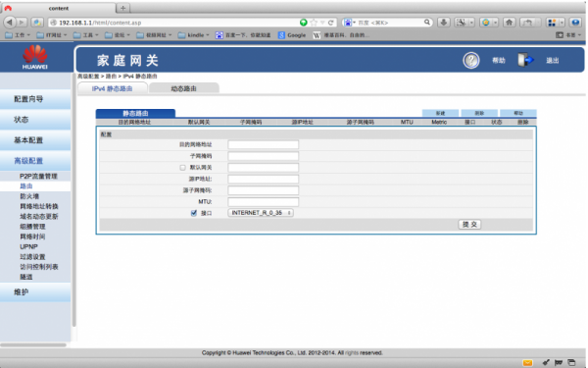Open the dropdown beside the colorful grid toolbar icon

pyautogui.click(x=562, y=23)
